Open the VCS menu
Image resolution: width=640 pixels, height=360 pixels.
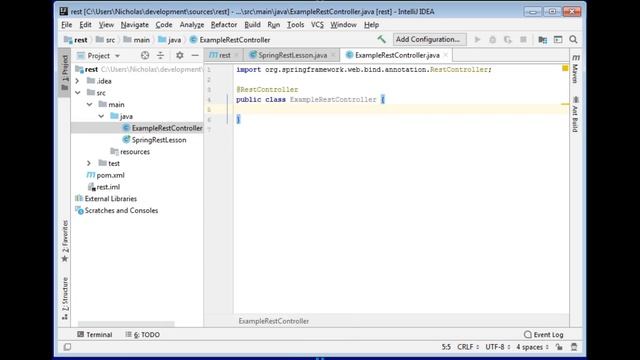coord(317,25)
